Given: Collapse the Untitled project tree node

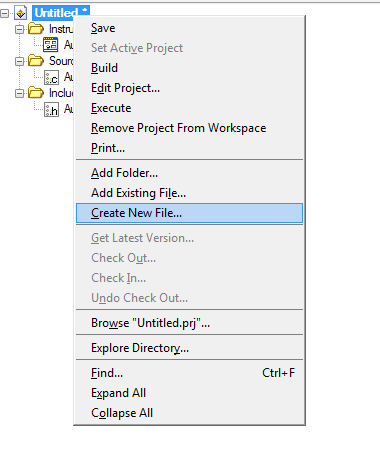Looking at the screenshot, I should 5,13.
